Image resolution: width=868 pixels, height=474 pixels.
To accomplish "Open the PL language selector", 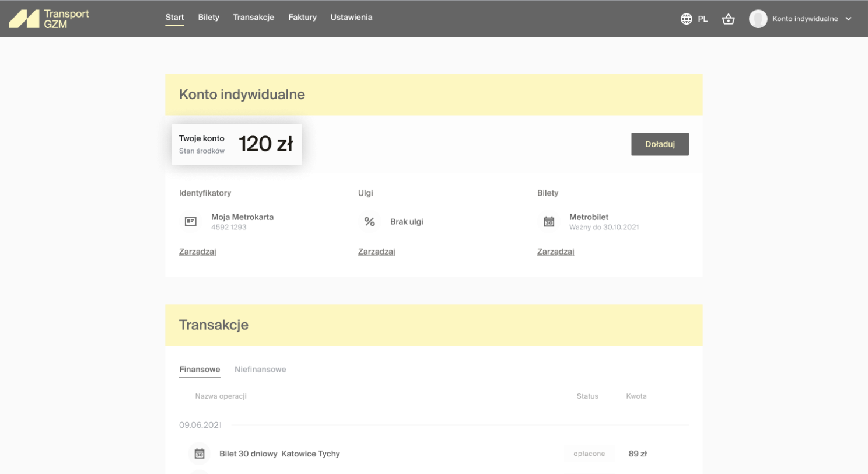I will [x=702, y=19].
